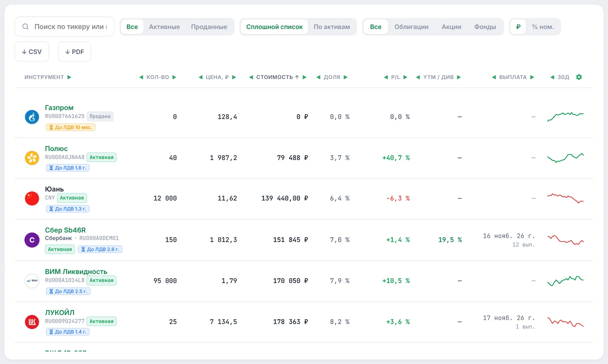Open the ВИМ Ликвидность instrument link

click(76, 272)
